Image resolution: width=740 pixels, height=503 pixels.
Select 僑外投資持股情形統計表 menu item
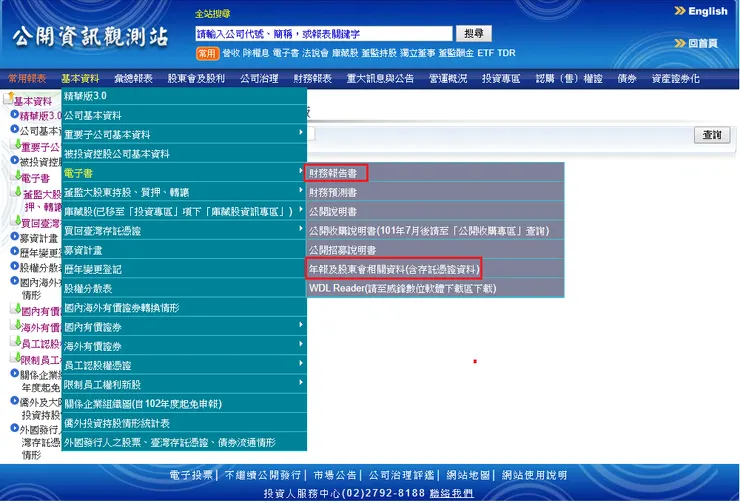click(184, 423)
